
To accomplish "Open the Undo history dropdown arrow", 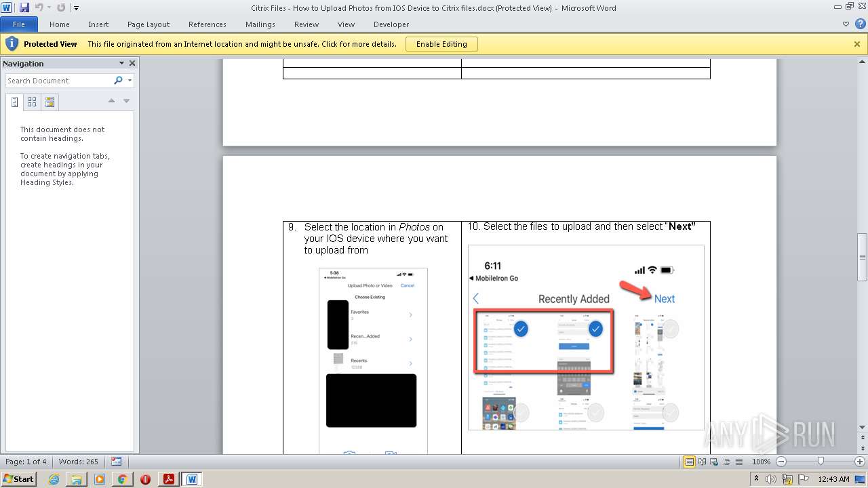I will pos(48,8).
